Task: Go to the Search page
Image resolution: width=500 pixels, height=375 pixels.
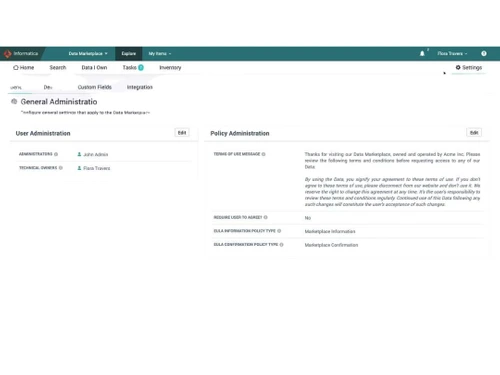Action: pyautogui.click(x=58, y=67)
